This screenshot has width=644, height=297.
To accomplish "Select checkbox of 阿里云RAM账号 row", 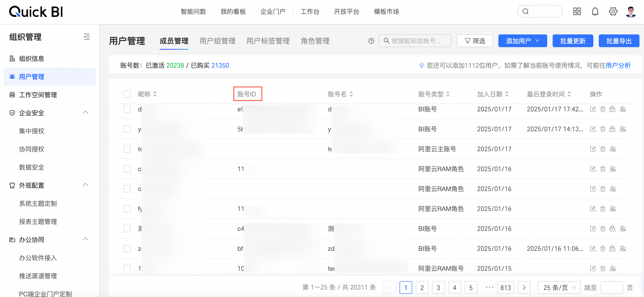I will (127, 268).
